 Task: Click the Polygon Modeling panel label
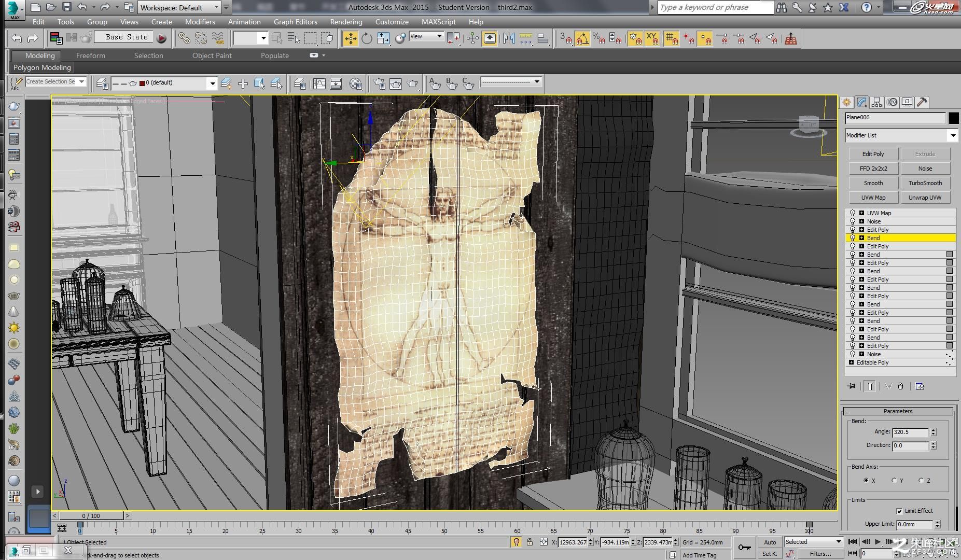point(42,67)
